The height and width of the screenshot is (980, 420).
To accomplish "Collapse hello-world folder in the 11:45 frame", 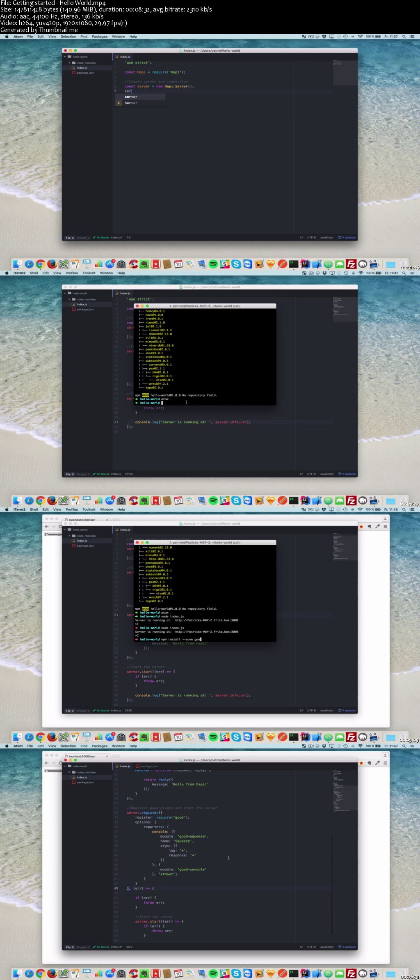I will tap(65, 530).
